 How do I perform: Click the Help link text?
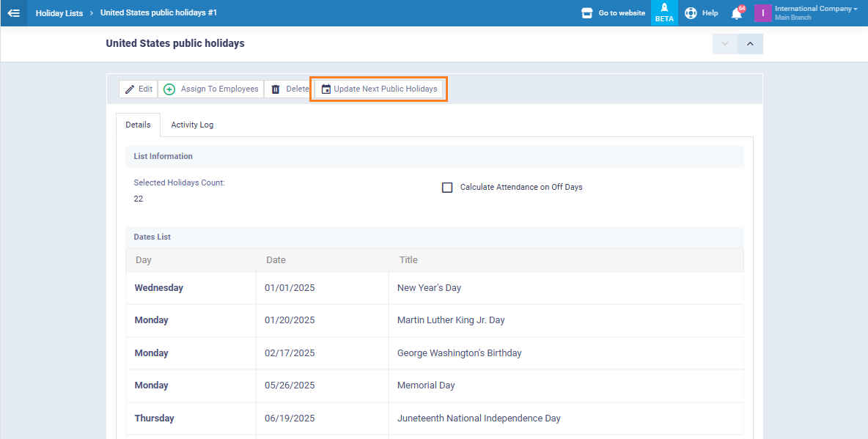pyautogui.click(x=710, y=12)
